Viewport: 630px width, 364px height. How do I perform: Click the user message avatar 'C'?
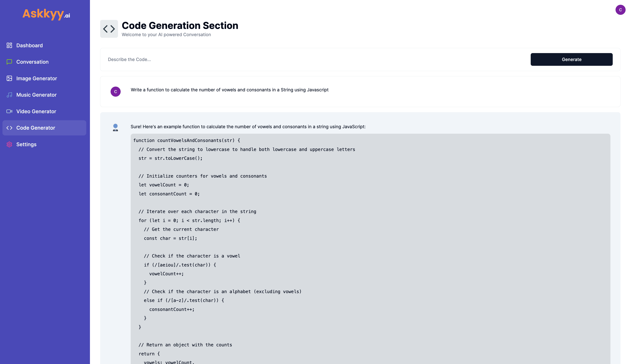pyautogui.click(x=116, y=92)
